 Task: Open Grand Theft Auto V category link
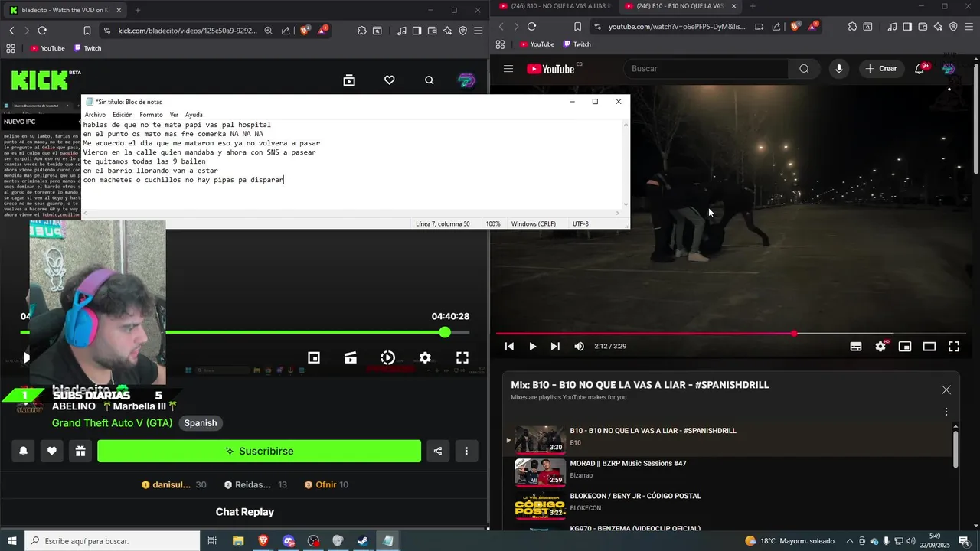(x=112, y=423)
